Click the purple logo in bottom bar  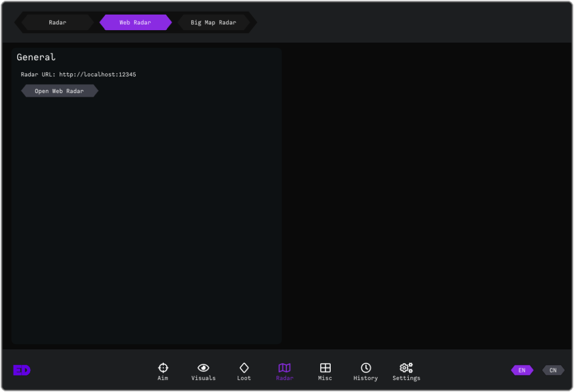click(x=22, y=370)
